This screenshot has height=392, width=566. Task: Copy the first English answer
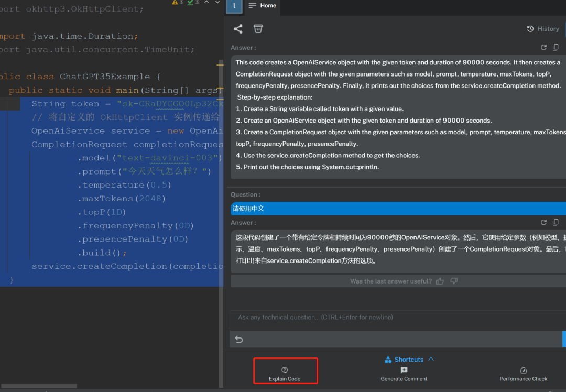pyautogui.click(x=556, y=47)
